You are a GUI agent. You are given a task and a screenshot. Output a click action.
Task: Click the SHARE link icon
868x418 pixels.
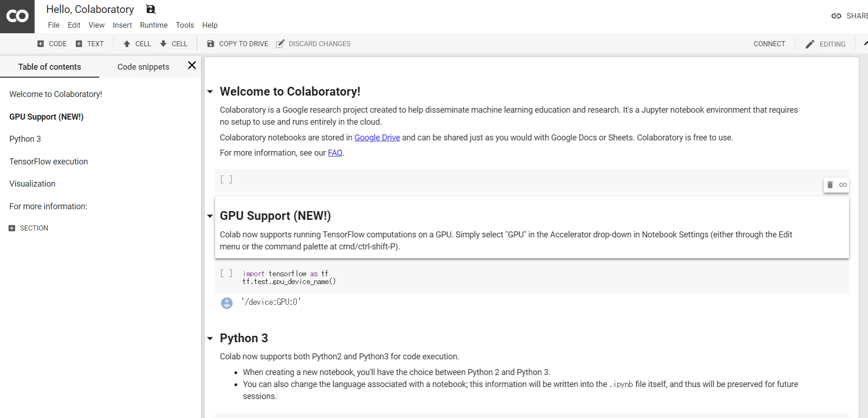coord(836,16)
